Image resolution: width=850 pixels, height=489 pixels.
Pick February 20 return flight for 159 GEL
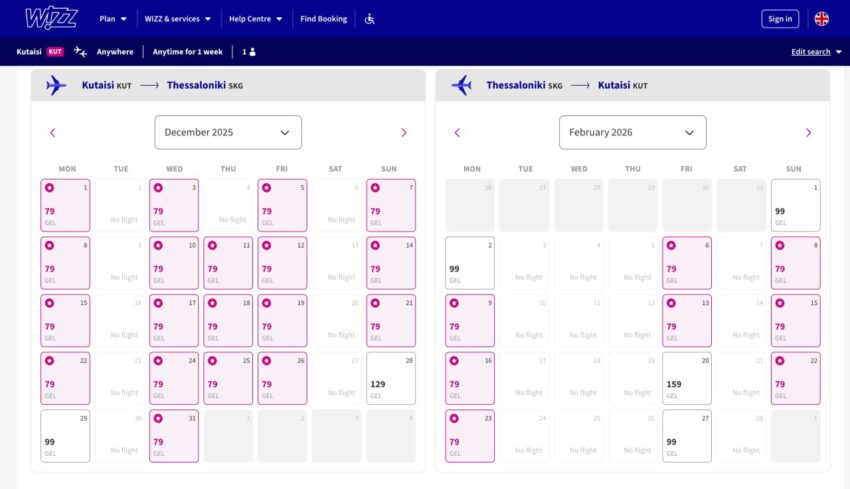686,378
